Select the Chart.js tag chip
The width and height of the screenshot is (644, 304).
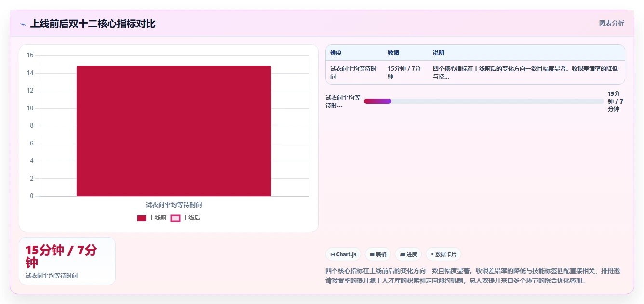click(343, 254)
